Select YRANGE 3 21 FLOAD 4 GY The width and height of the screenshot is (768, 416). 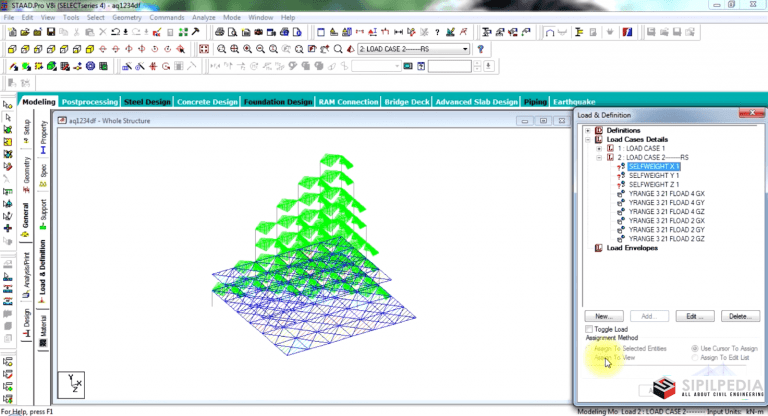[667, 202]
